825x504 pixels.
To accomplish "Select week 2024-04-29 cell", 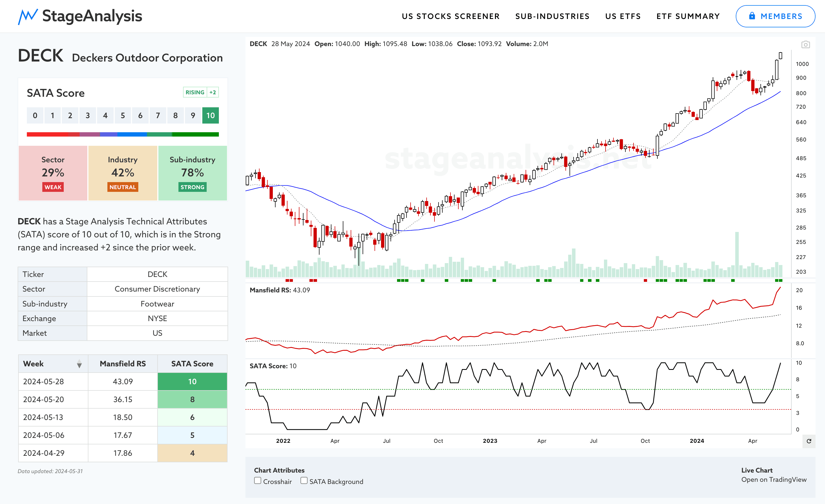I will coord(53,453).
